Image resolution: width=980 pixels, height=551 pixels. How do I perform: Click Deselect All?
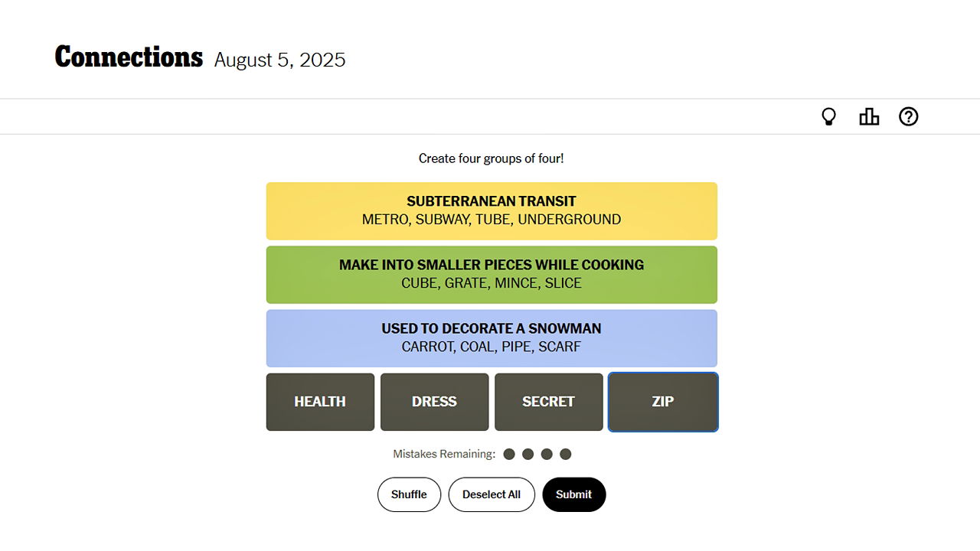[492, 494]
